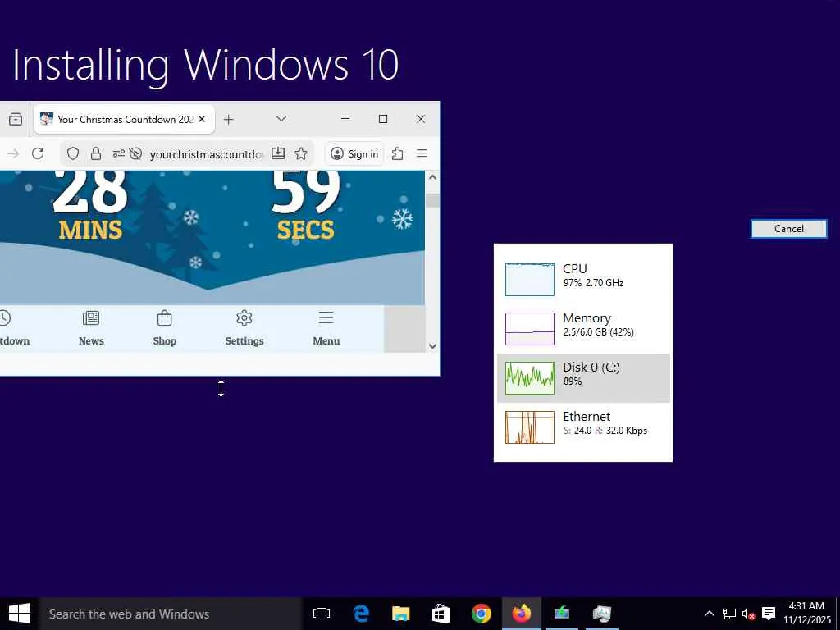The height and width of the screenshot is (630, 840).
Task: Open the clock showing 4:31 AM
Action: (x=807, y=614)
